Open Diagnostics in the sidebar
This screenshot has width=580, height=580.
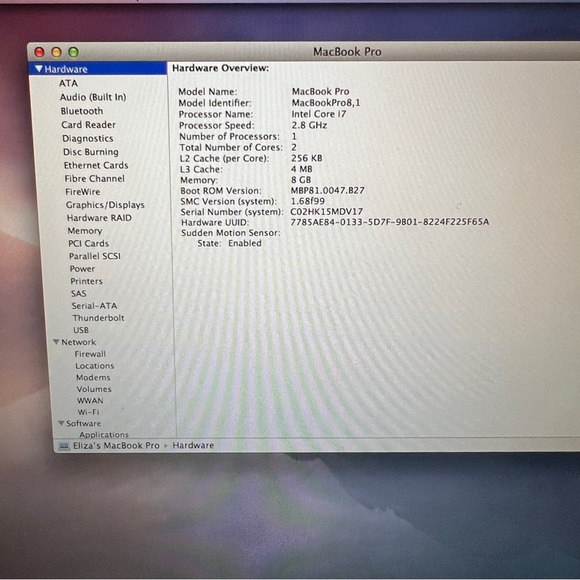click(88, 138)
